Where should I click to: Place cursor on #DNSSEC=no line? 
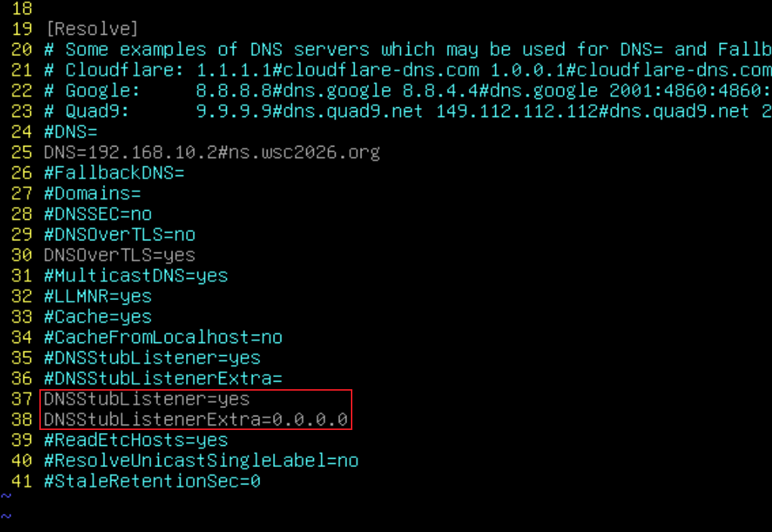(98, 215)
